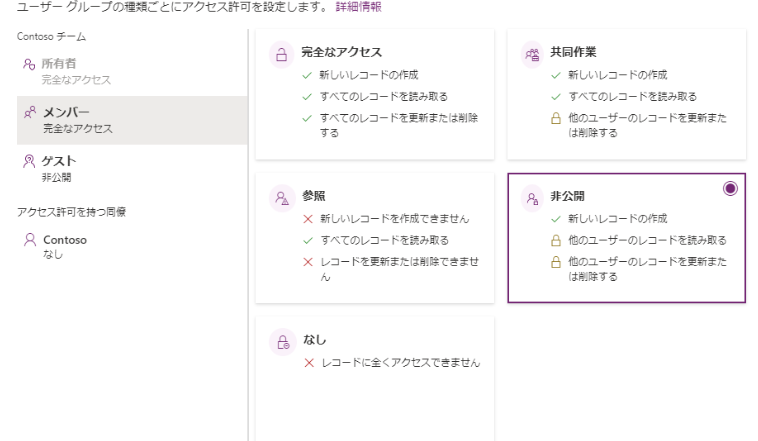The height and width of the screenshot is (441, 758).
Task: Click check icon beside 共同作業 すべてのレコードを読み取る
Action: [x=556, y=97]
